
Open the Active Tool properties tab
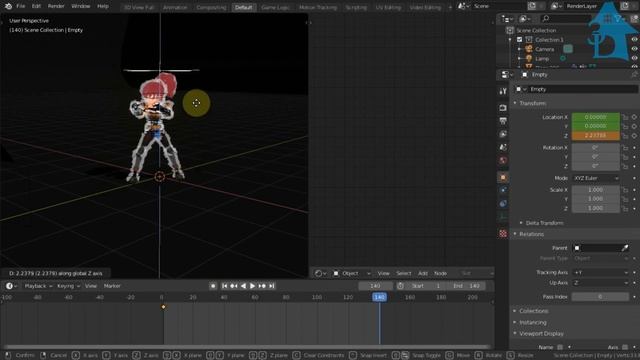(x=503, y=91)
